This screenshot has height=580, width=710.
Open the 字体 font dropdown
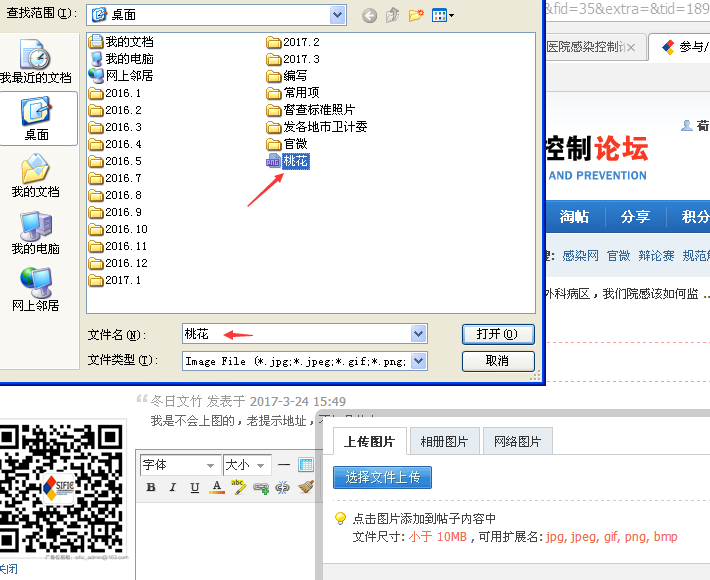tap(179, 465)
